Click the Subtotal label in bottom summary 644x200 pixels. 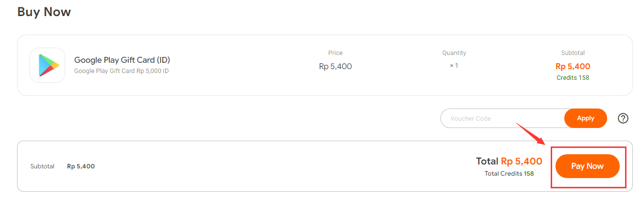[x=42, y=166]
